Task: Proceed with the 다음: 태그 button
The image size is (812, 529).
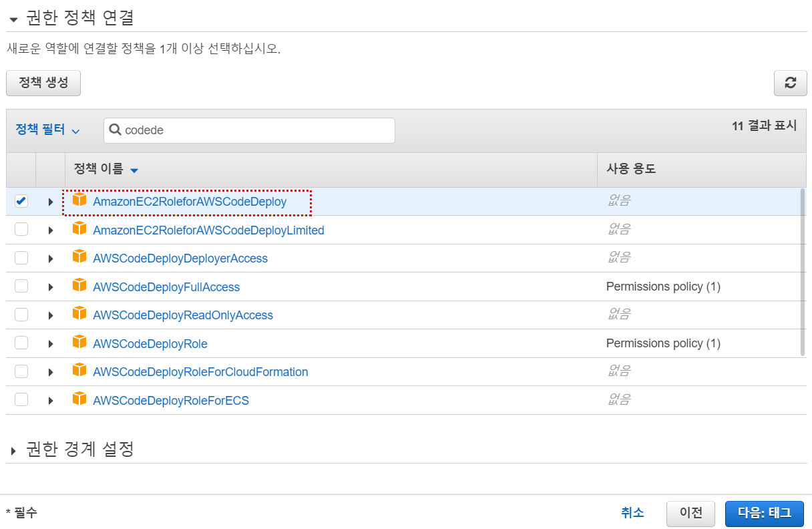Action: pyautogui.click(x=765, y=514)
